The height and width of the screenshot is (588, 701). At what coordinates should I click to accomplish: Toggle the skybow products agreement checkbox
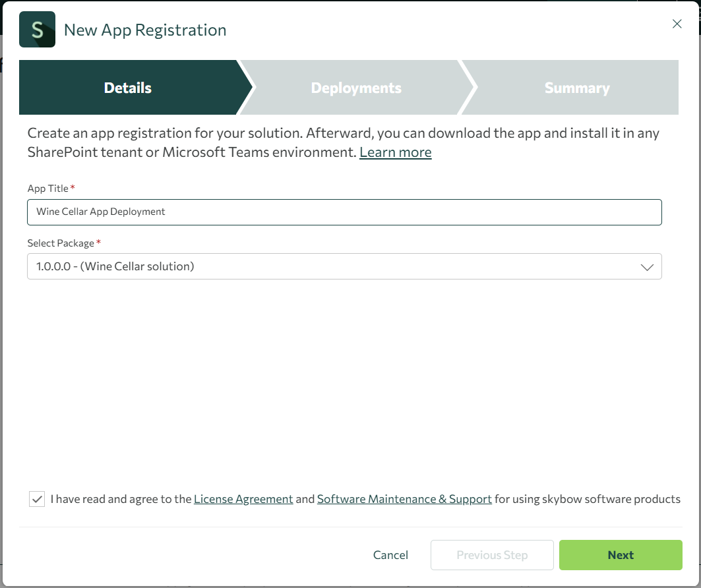coord(37,498)
